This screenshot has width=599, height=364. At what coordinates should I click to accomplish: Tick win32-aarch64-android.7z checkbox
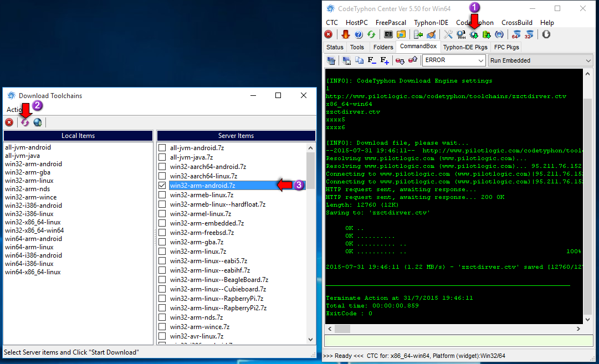tap(162, 167)
